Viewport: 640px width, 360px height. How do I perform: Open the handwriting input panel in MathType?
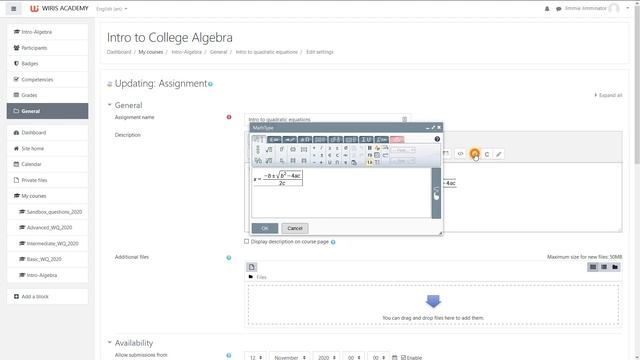point(436,193)
